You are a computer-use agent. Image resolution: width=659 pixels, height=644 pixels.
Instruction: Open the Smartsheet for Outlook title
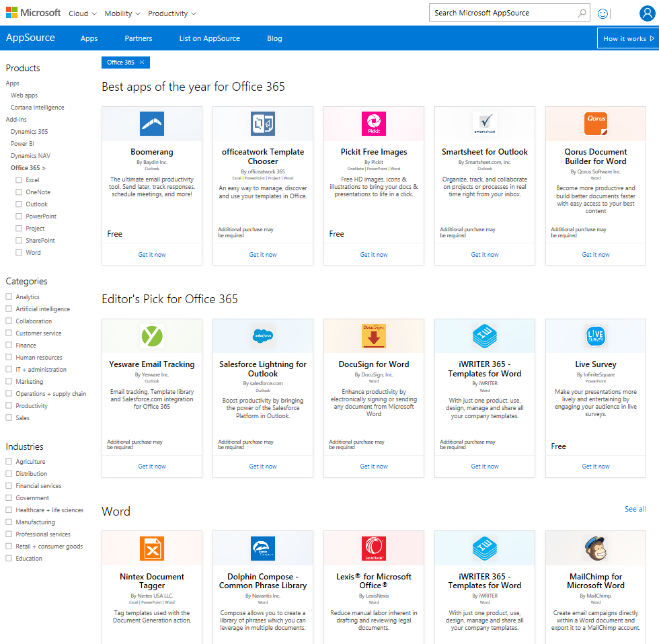[485, 152]
